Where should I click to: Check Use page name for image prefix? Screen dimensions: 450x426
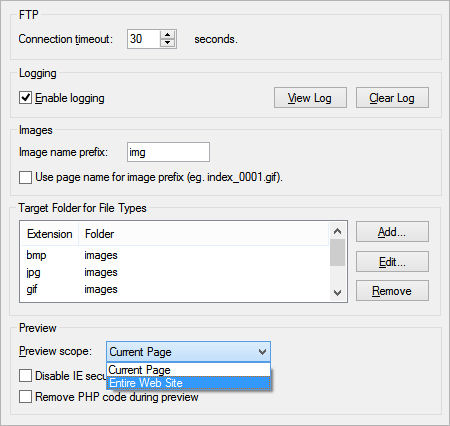(26, 177)
